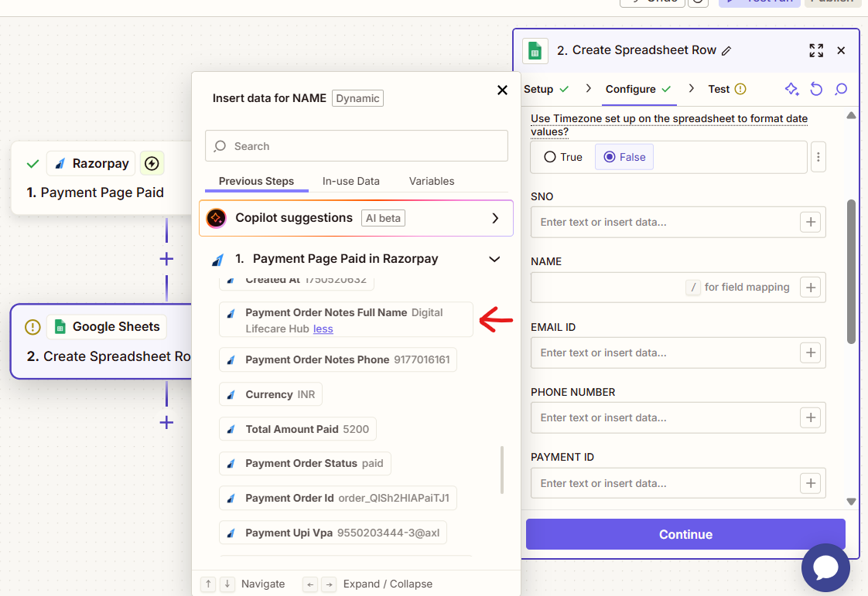
Task: Select the True radio option
Action: [x=550, y=157]
